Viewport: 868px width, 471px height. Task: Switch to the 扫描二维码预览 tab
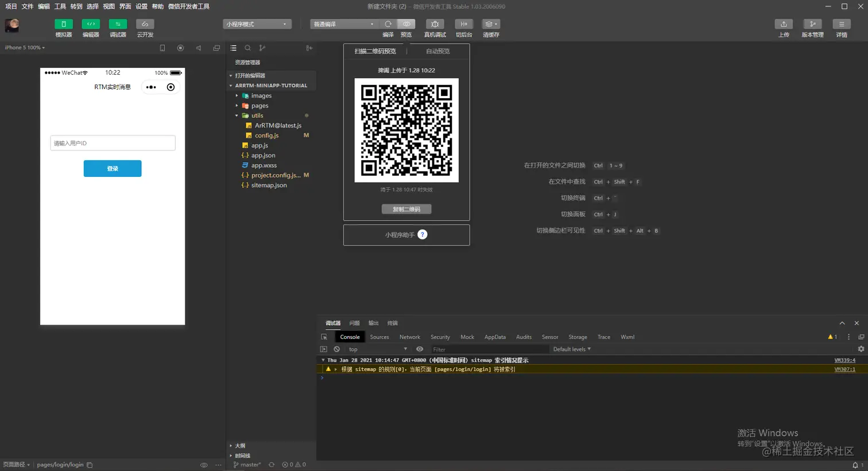tap(375, 51)
